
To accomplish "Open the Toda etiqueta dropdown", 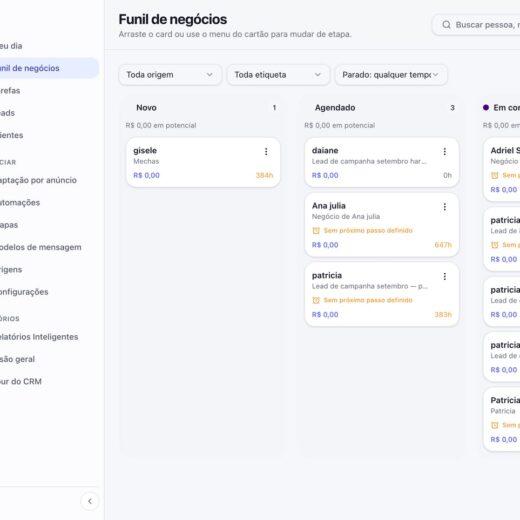I will tap(278, 75).
